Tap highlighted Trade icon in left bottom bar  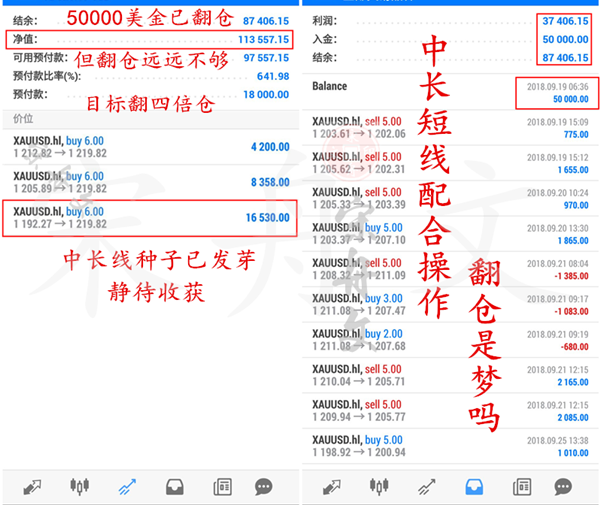[126, 486]
